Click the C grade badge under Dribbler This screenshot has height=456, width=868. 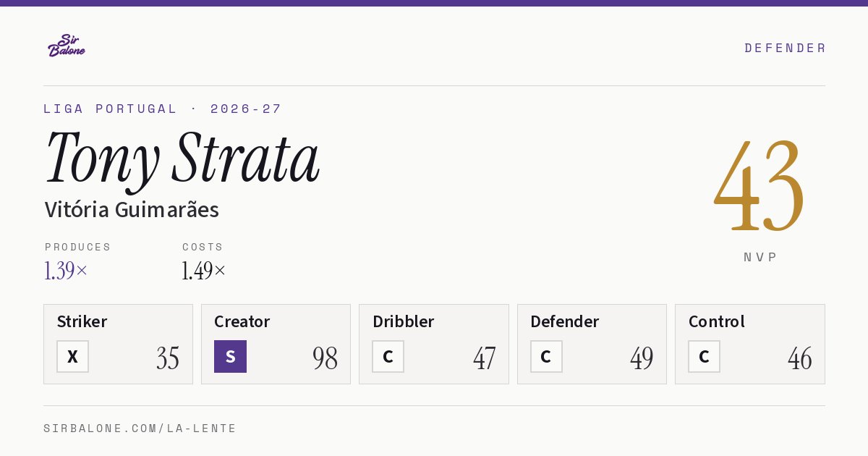[388, 356]
